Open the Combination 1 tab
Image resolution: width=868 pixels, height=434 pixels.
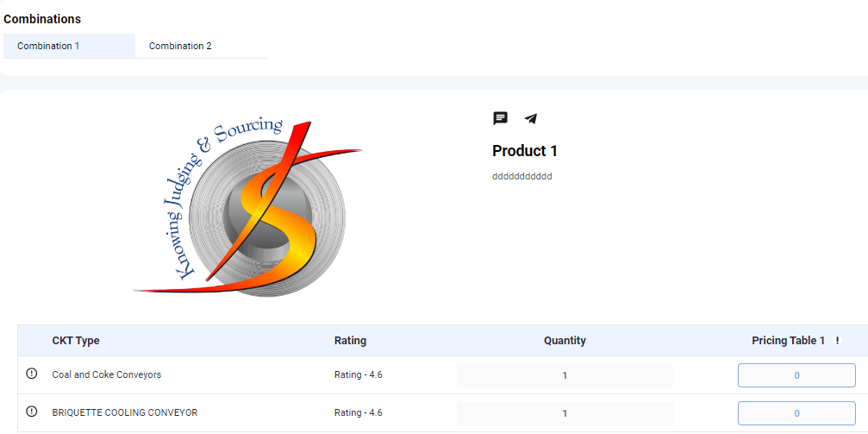coord(69,46)
